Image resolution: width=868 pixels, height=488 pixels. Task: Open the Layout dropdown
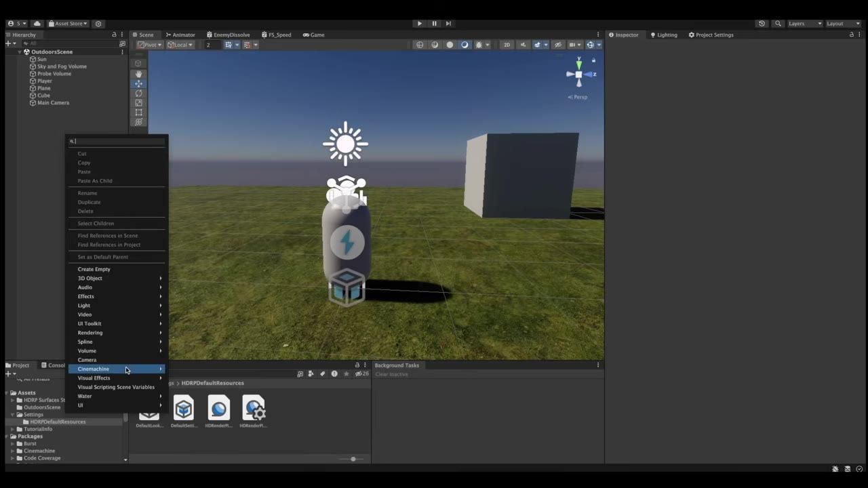coord(843,24)
